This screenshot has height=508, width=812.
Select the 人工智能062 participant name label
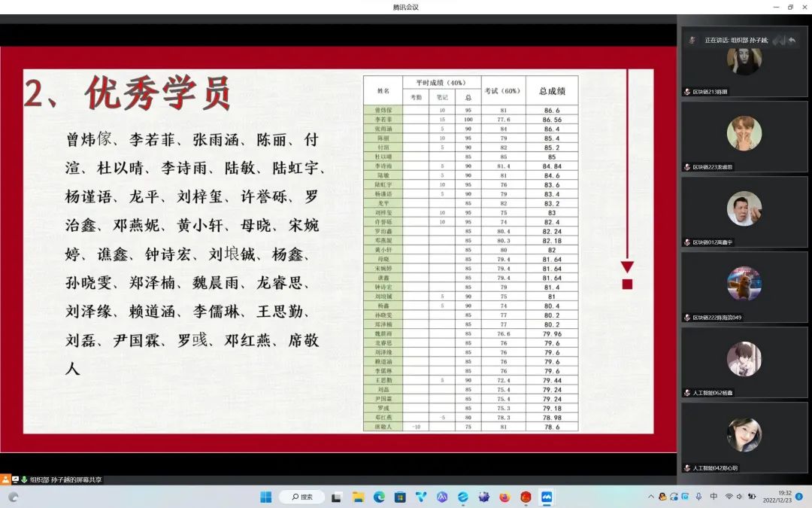(x=712, y=393)
